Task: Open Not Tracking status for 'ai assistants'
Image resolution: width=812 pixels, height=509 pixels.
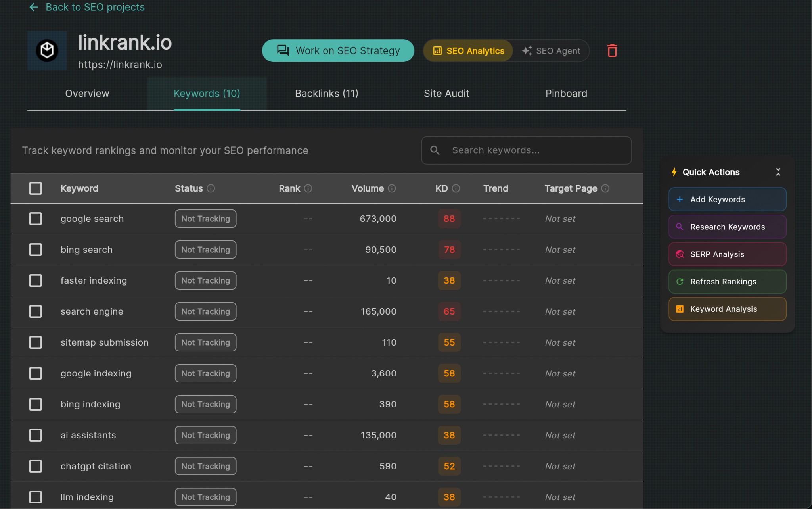Action: click(x=205, y=435)
